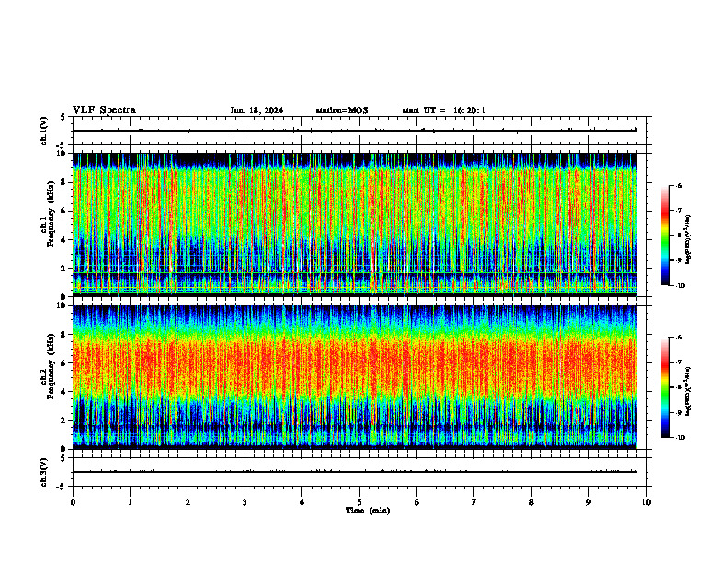Image resolution: width=728 pixels, height=563 pixels.
Task: Click the "-10" label on ch.1 color scale
Action: 679,286
